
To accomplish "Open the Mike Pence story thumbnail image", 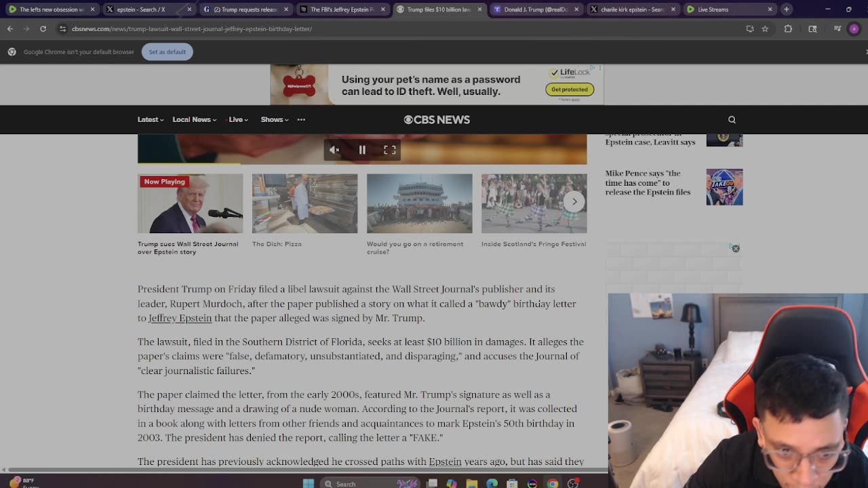I will click(x=724, y=187).
